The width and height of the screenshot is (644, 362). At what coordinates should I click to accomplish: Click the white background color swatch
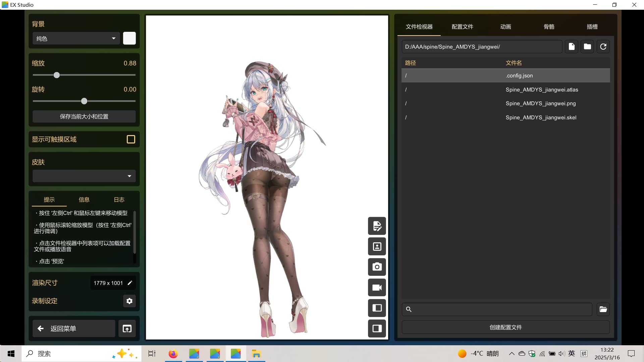pyautogui.click(x=129, y=38)
